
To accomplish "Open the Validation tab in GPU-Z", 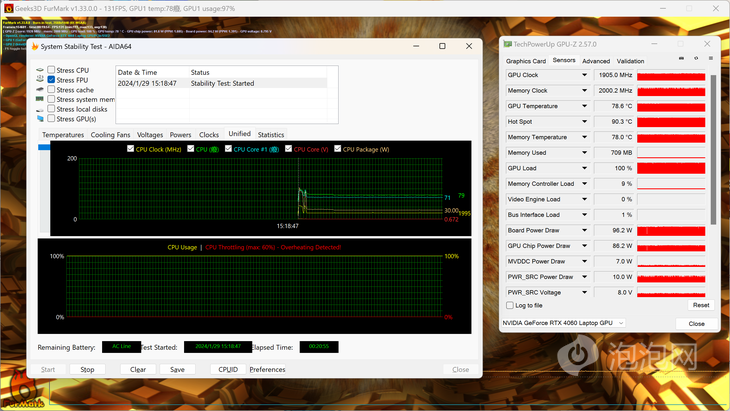I will coord(630,61).
